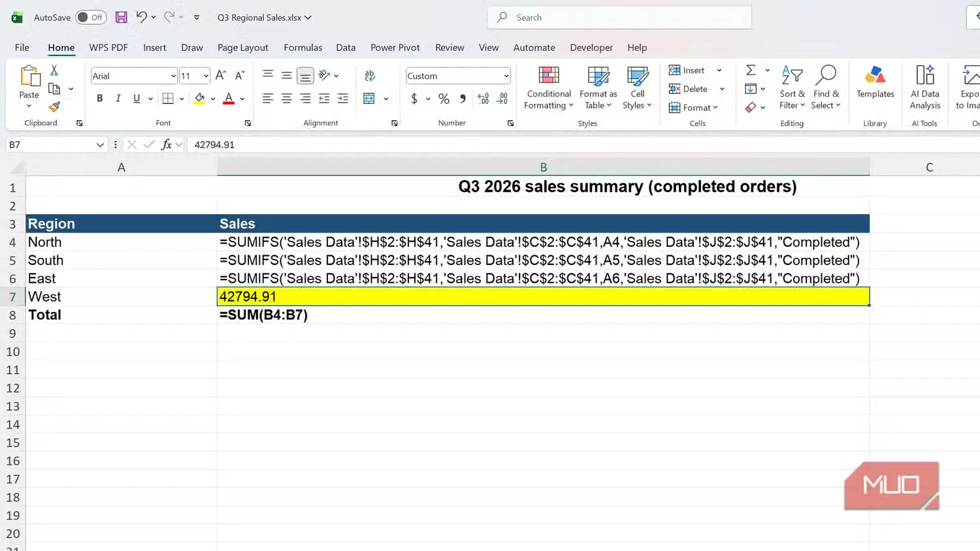Click the Delete cells button

690,89
